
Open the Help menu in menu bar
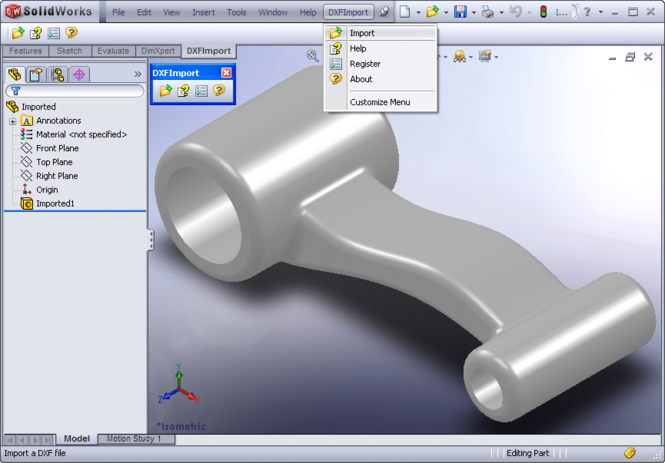pyautogui.click(x=308, y=12)
